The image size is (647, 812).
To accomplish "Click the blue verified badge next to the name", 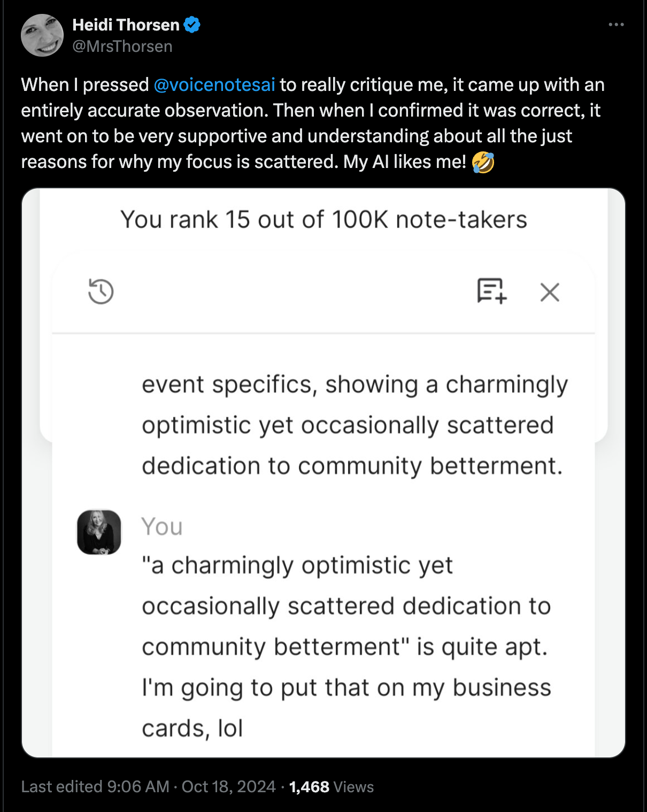I will coord(192,25).
